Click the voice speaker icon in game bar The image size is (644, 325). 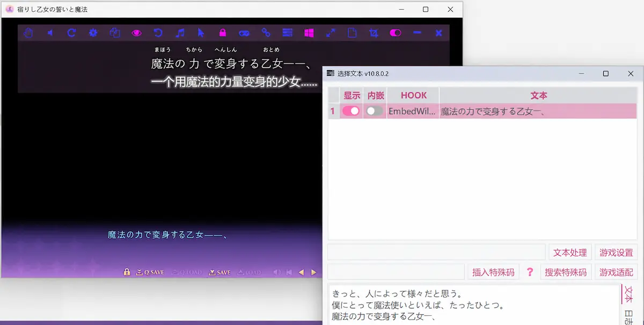tap(277, 272)
